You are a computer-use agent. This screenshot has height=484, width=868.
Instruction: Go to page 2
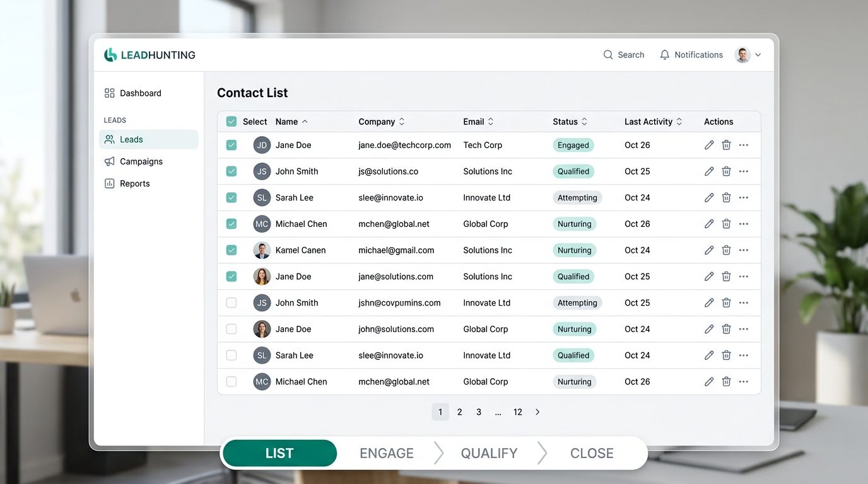(460, 412)
